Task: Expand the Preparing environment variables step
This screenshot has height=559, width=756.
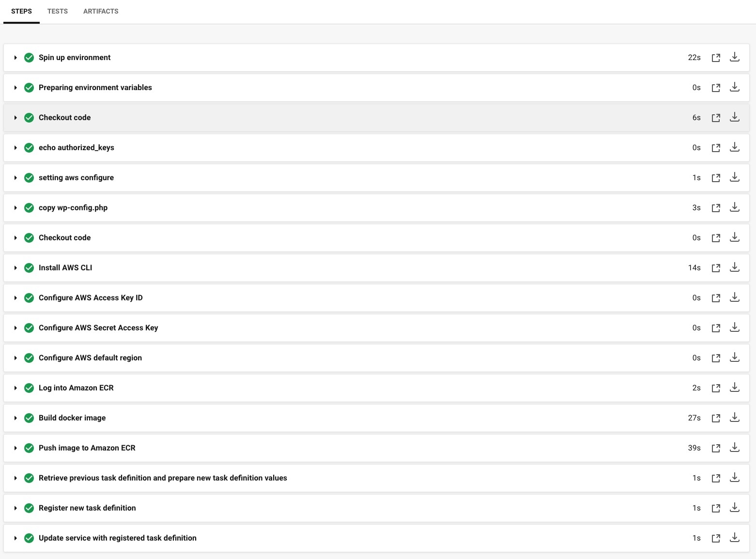Action: point(15,88)
